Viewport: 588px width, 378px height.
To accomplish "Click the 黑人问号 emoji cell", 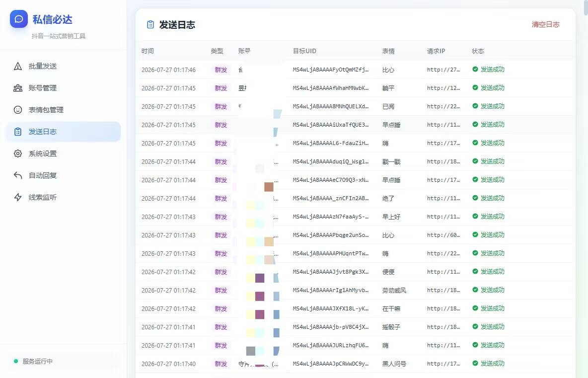I will pos(394,364).
